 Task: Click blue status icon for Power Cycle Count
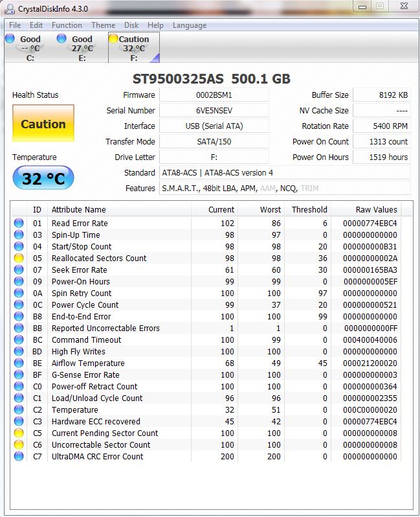point(19,304)
